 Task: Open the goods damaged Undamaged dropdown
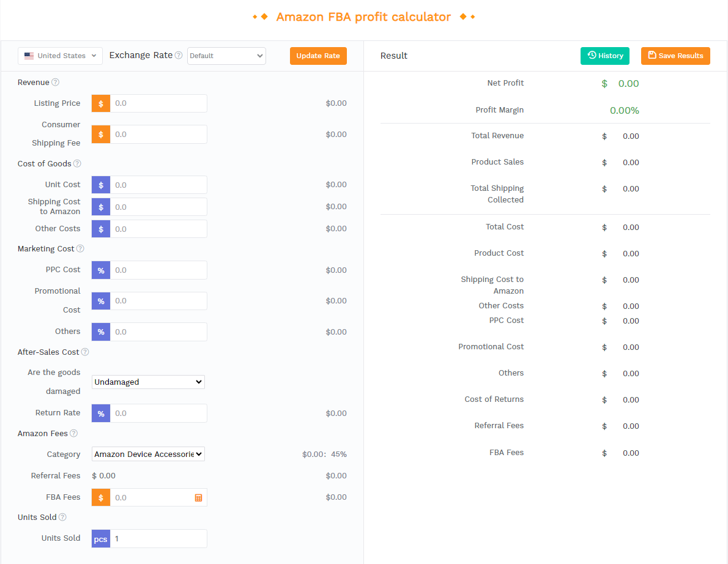(x=148, y=382)
